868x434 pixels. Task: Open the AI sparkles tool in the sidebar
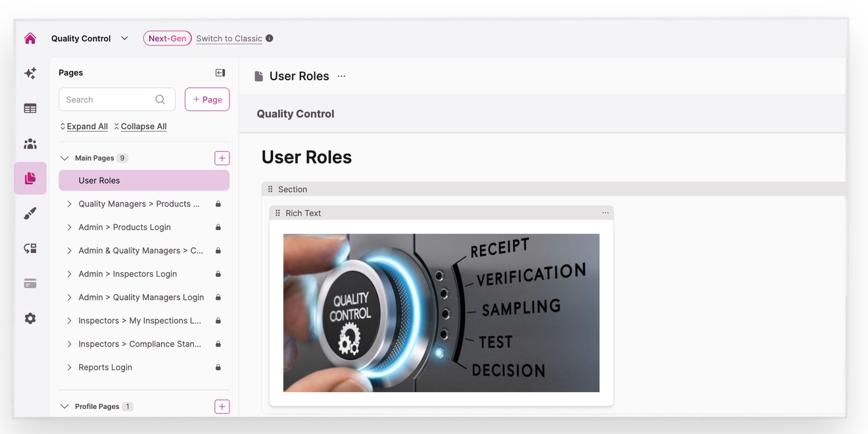click(30, 72)
